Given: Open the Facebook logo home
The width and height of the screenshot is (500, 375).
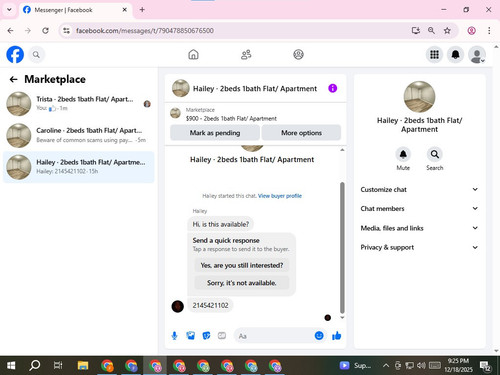Looking at the screenshot, I should [x=15, y=54].
